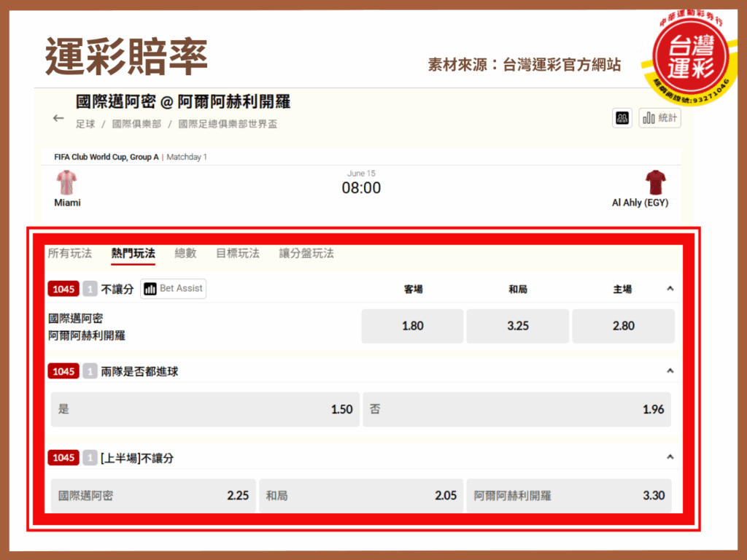Click the 1045 badge beside 不讓分
The height and width of the screenshot is (560, 747).
(x=63, y=289)
